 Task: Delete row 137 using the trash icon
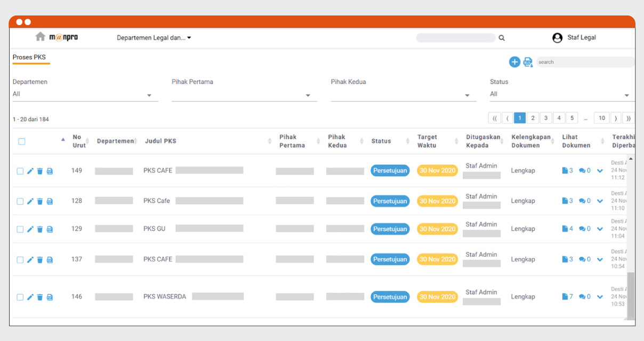[x=40, y=260]
